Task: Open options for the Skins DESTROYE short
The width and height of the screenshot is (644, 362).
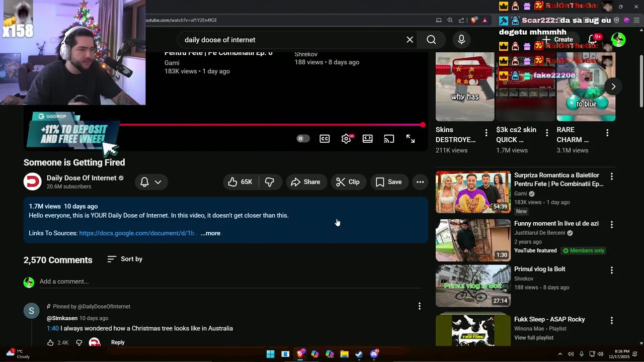Action: (x=486, y=133)
